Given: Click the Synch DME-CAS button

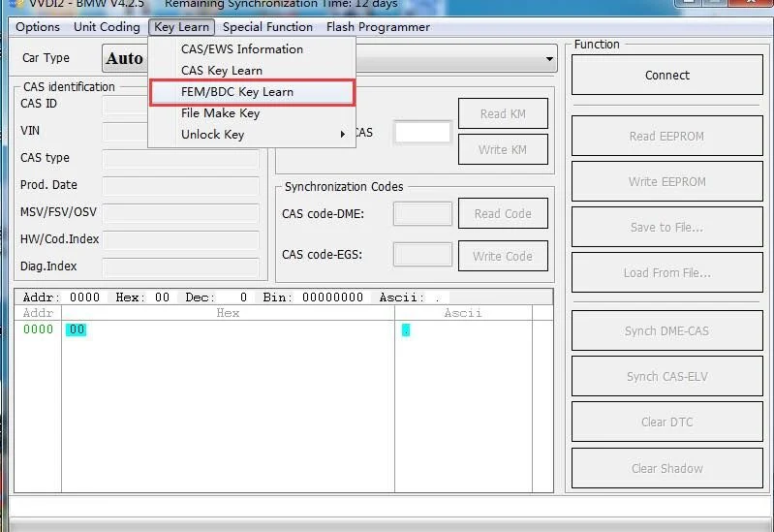Looking at the screenshot, I should 666,330.
